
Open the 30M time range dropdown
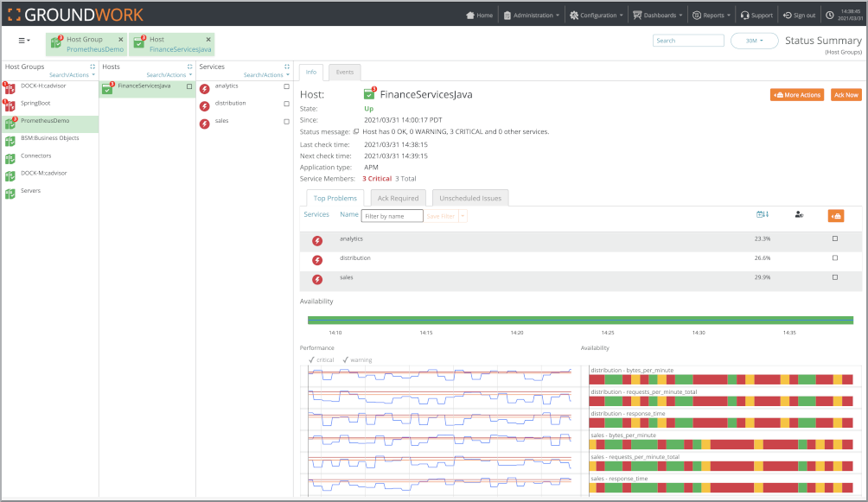coord(754,41)
